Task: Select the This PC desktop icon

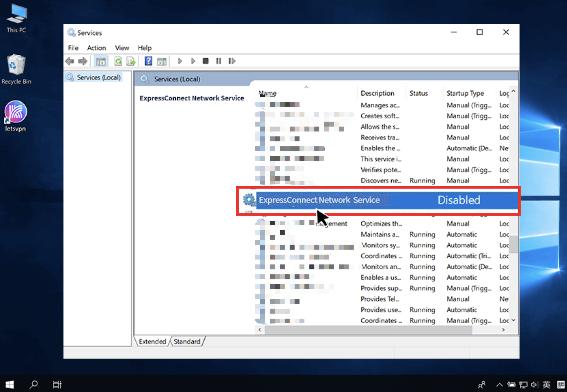Action: click(17, 18)
